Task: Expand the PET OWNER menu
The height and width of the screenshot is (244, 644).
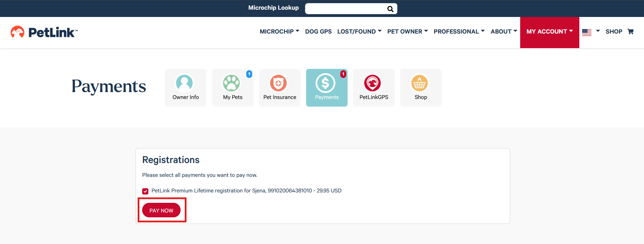Action: pyautogui.click(x=407, y=31)
